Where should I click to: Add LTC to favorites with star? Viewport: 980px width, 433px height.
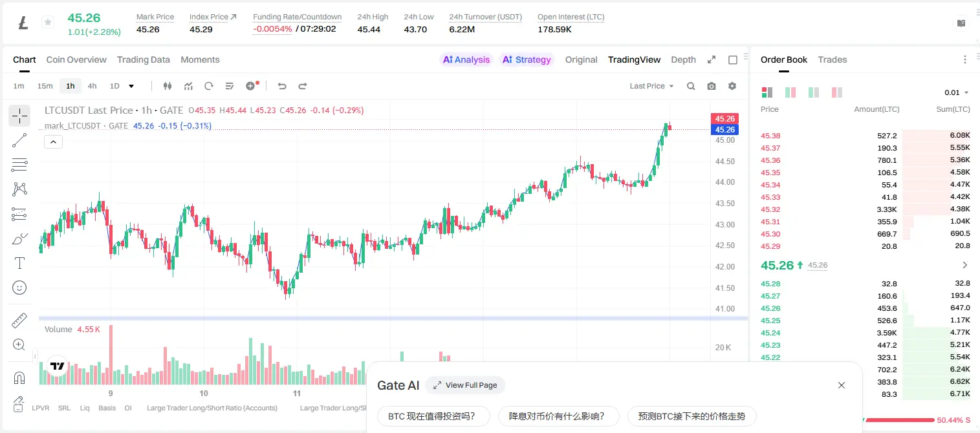[48, 23]
